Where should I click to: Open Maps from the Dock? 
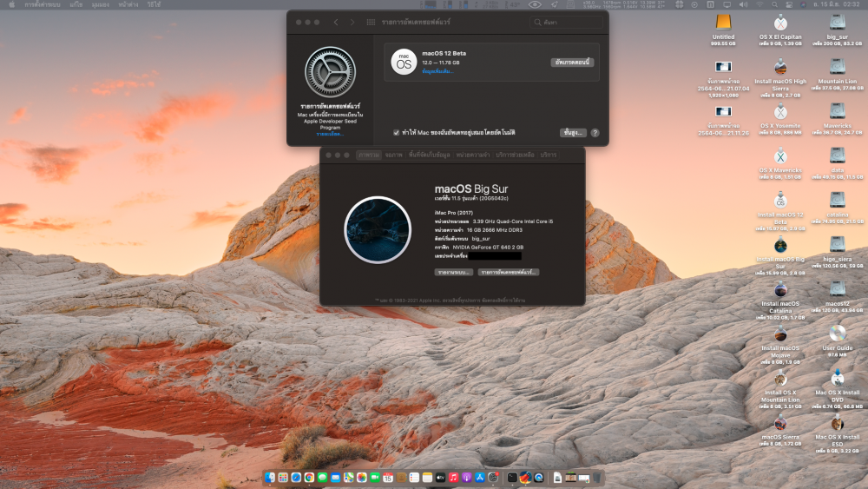point(349,478)
